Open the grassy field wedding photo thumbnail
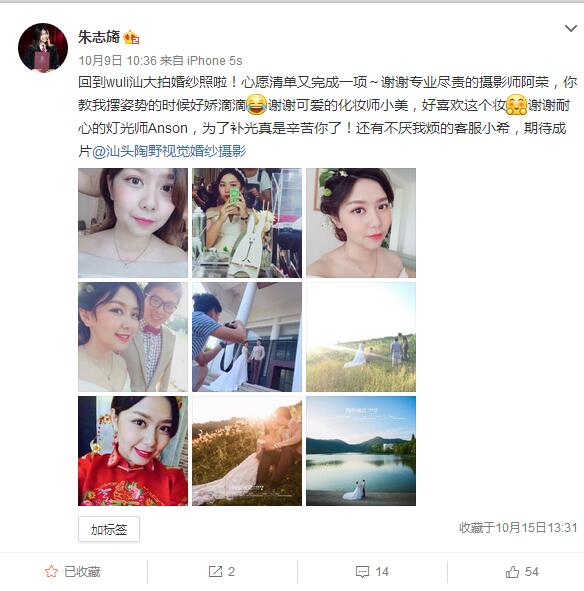This screenshot has height=591, width=584. point(361,337)
